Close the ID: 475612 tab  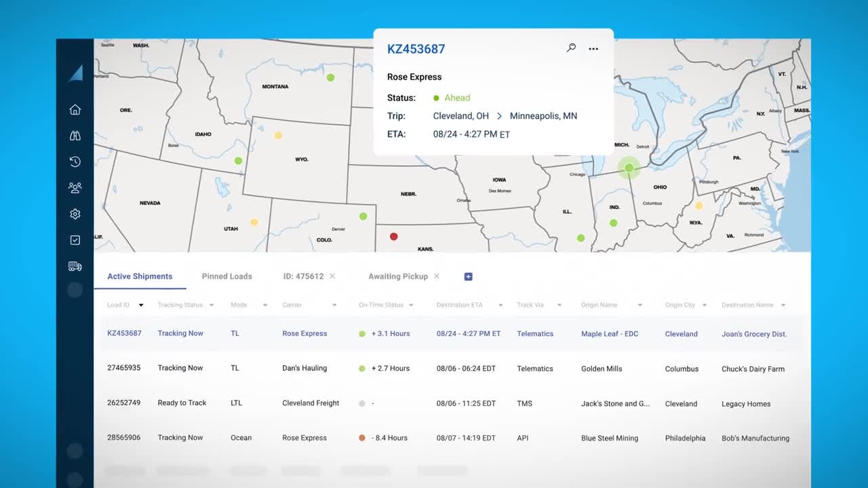coord(332,277)
